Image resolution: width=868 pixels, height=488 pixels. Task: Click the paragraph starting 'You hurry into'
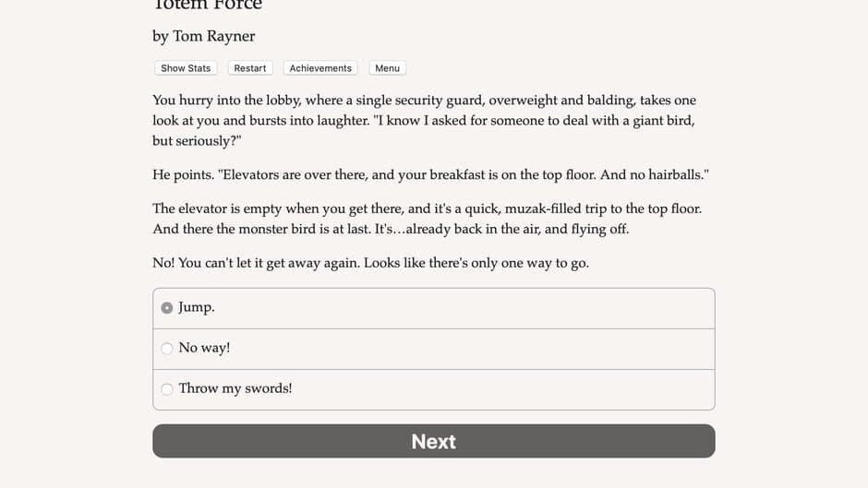424,121
